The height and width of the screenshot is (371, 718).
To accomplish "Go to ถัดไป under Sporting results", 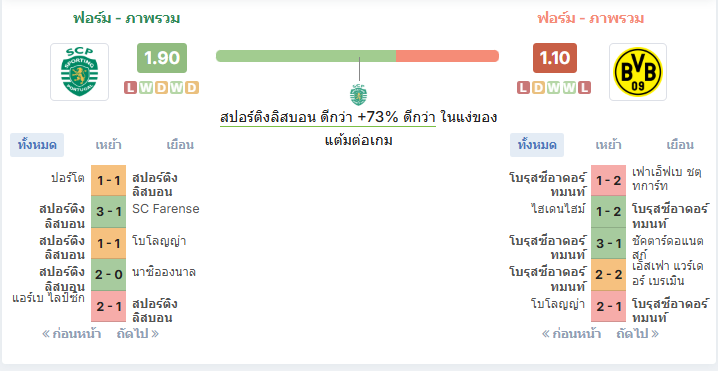I will click(138, 334).
